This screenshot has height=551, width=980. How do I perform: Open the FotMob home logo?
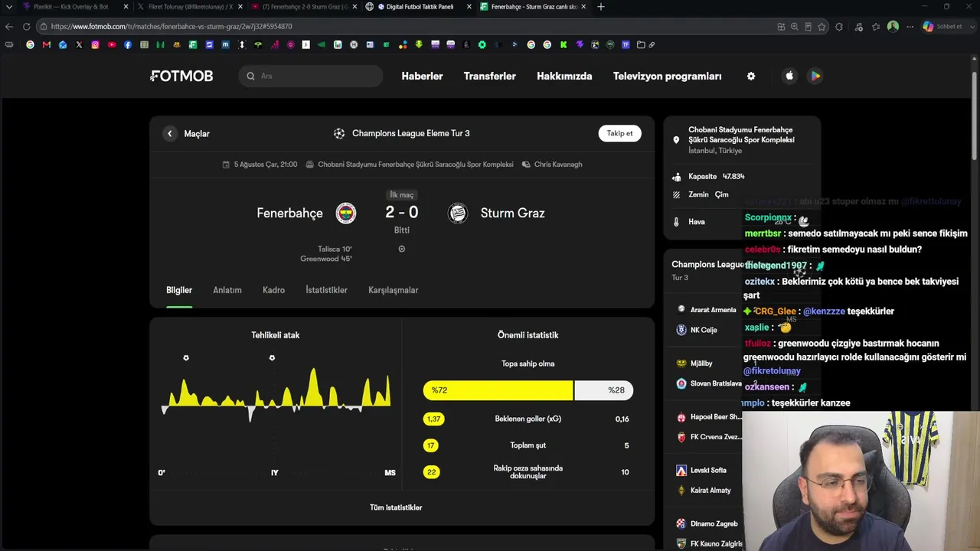[x=181, y=76]
